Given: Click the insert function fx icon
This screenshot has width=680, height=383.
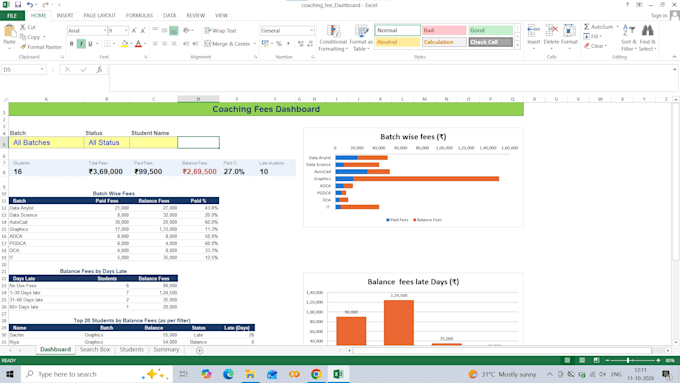Looking at the screenshot, I should (x=99, y=69).
